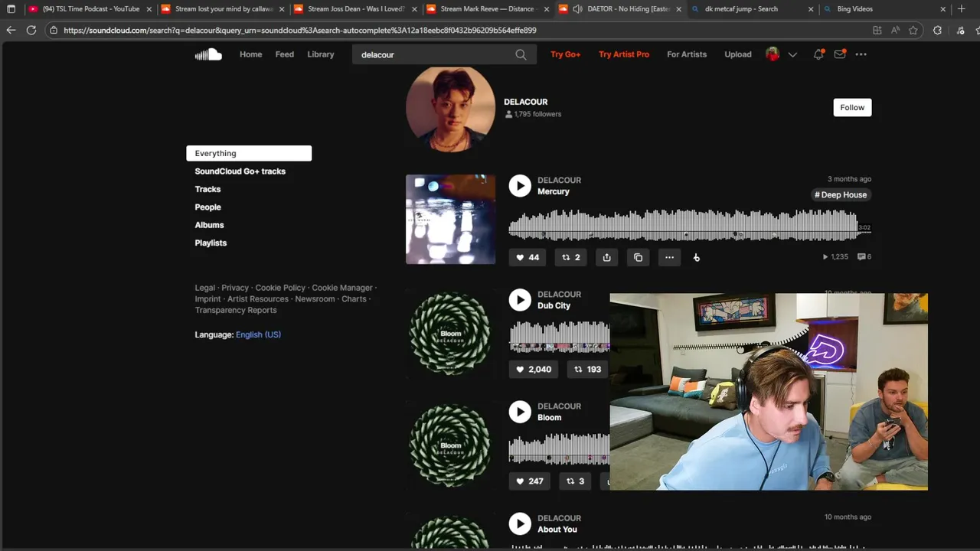Click the read aloud icon in address bar
This screenshot has width=980, height=551.
coord(895,30)
